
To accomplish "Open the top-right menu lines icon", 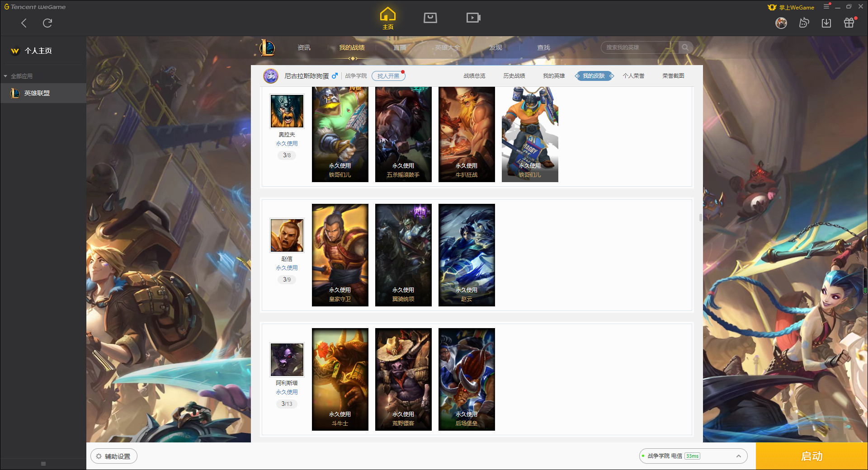I will click(826, 6).
